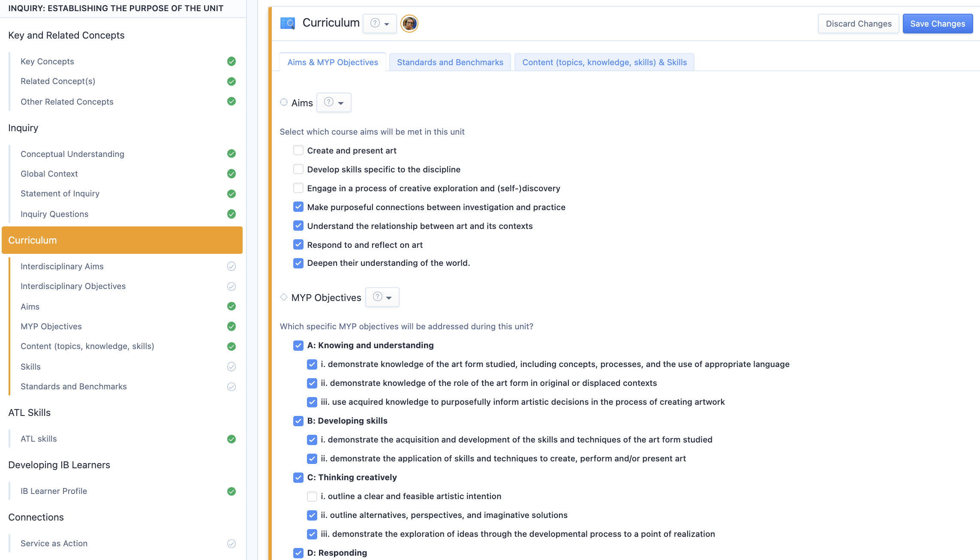The width and height of the screenshot is (980, 560).
Task: Select the highlighted Curriculum section in the sidebar
Action: click(121, 240)
